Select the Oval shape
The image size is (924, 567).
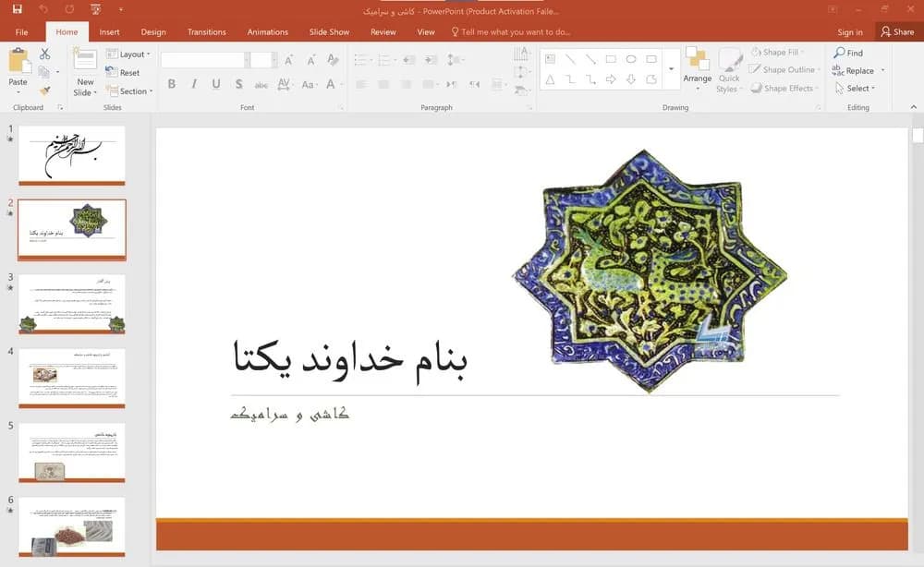coord(631,59)
